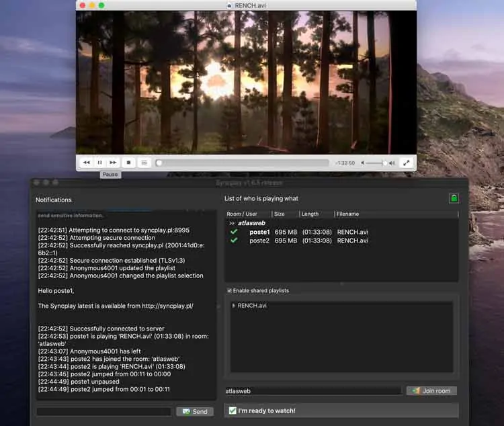Click the 'poste1 unpaused' notification line
The width and height of the screenshot is (504, 426).
(79, 382)
